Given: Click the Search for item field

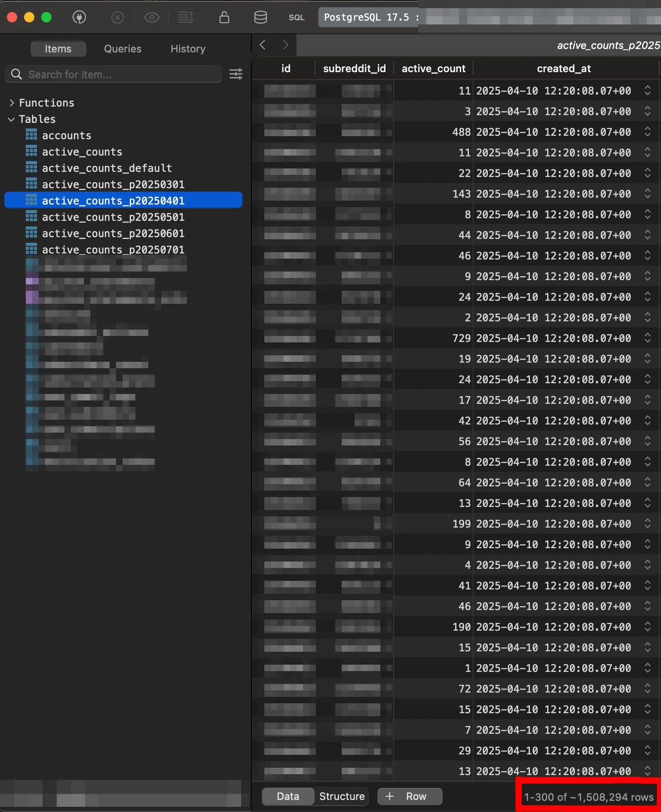Looking at the screenshot, I should tap(120, 74).
